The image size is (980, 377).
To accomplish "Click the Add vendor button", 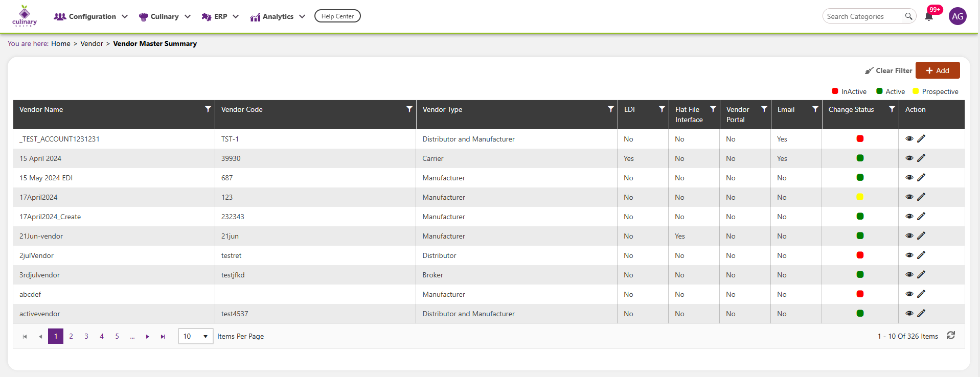I will pos(938,70).
